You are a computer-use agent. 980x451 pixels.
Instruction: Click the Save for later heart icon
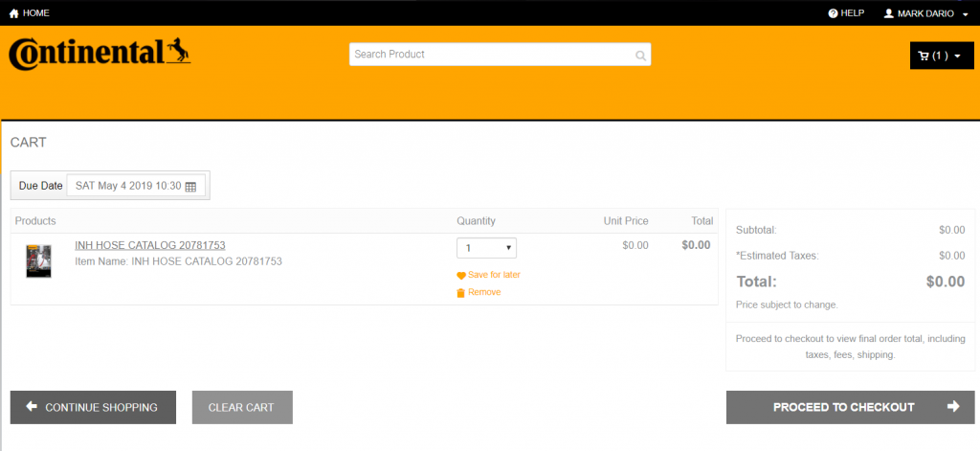tap(461, 276)
